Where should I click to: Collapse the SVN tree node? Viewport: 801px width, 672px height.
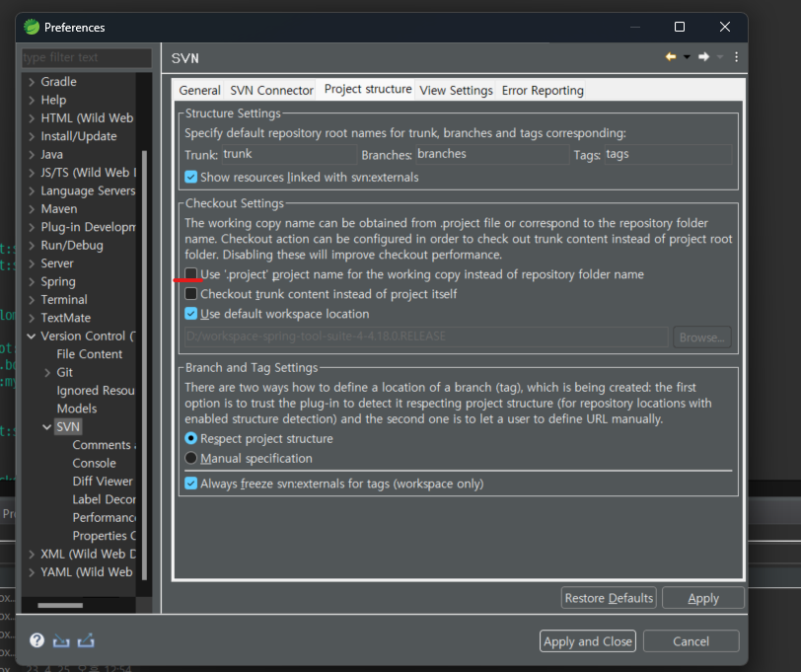pyautogui.click(x=47, y=426)
